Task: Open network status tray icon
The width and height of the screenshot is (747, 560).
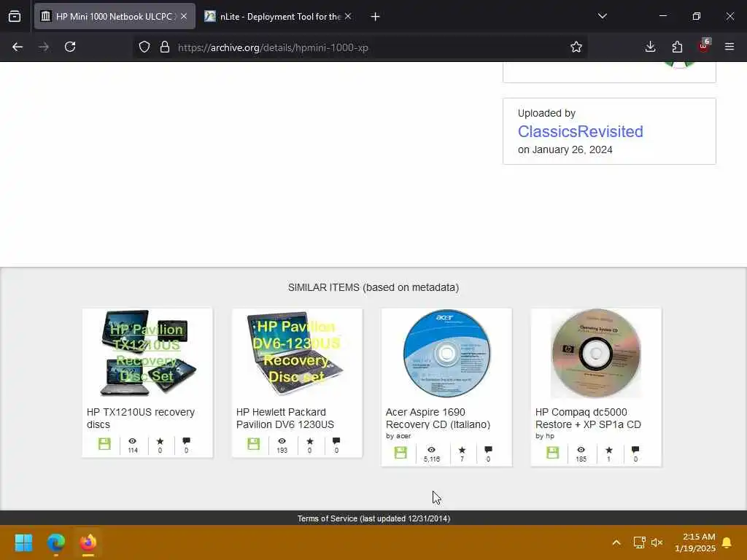Action: [639, 542]
